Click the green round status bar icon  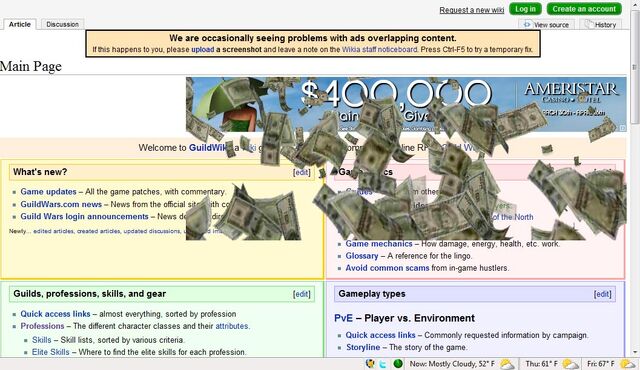398,363
